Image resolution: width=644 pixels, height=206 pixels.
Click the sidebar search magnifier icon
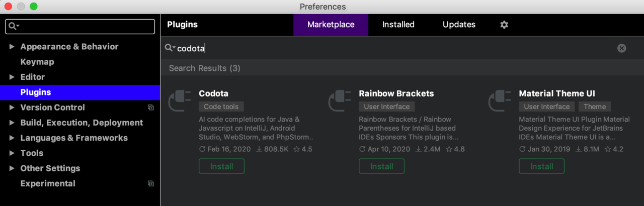pyautogui.click(x=14, y=27)
